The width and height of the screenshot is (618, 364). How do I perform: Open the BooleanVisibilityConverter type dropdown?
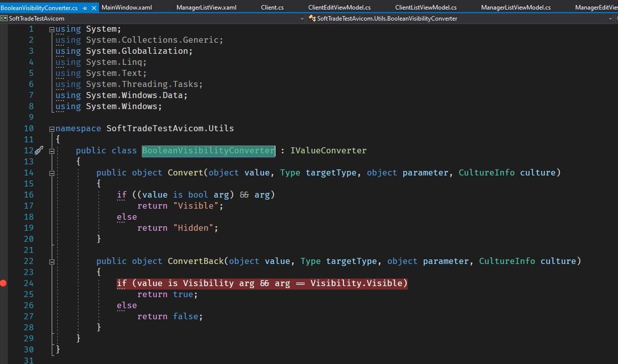pyautogui.click(x=609, y=19)
